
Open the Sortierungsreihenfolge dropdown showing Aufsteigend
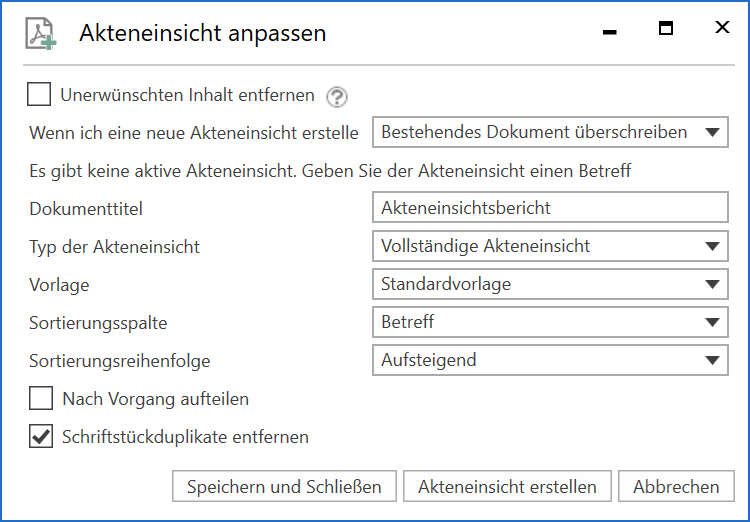click(550, 360)
